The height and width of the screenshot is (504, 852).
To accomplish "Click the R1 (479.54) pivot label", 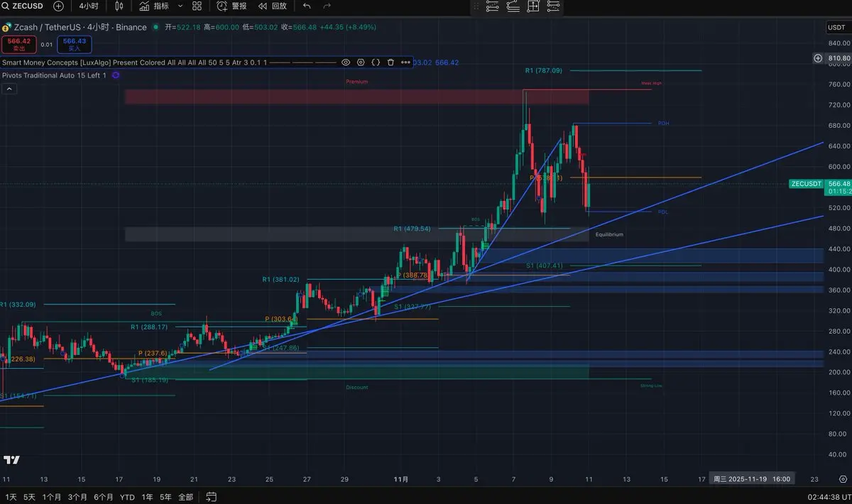I will pyautogui.click(x=412, y=229).
